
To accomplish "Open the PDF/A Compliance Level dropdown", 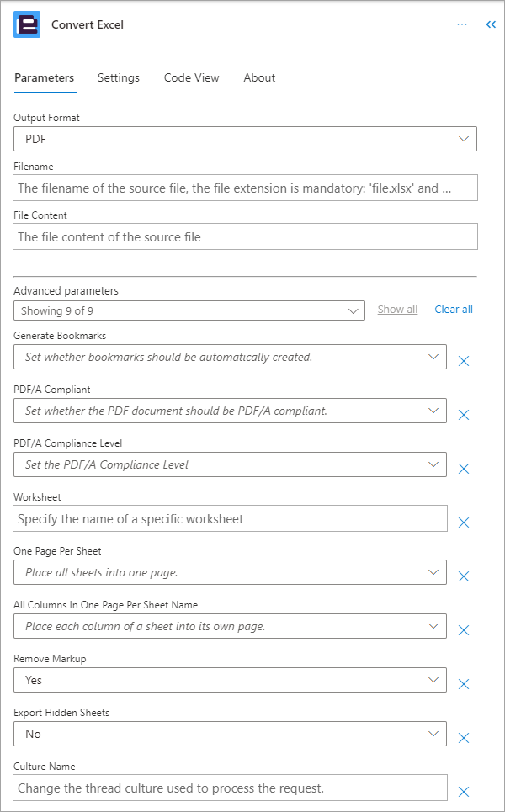I will pos(230,464).
